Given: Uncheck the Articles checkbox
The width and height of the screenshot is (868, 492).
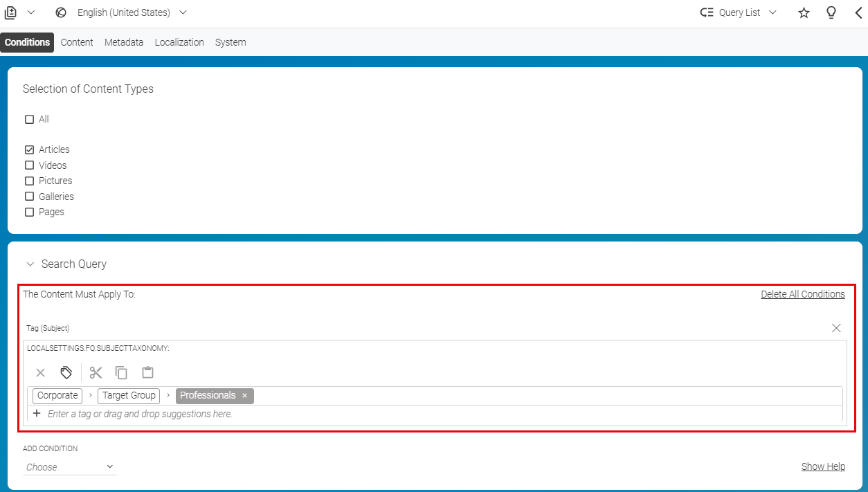Looking at the screenshot, I should click(28, 149).
